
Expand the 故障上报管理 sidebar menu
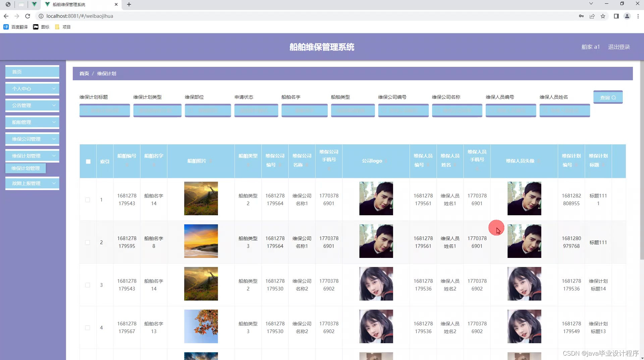pos(32,183)
